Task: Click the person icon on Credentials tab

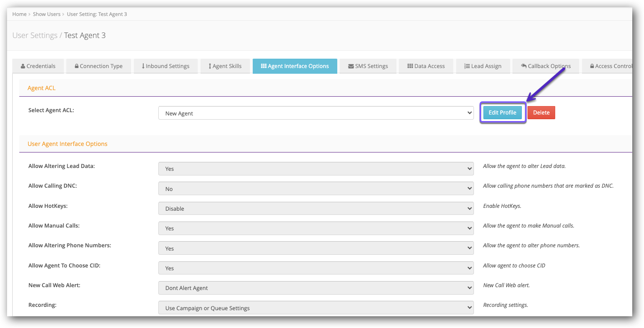Action: tap(23, 66)
